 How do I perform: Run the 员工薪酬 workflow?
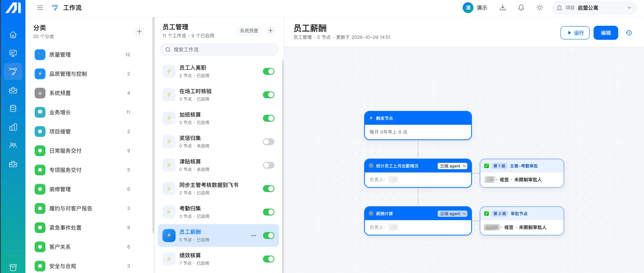(575, 33)
